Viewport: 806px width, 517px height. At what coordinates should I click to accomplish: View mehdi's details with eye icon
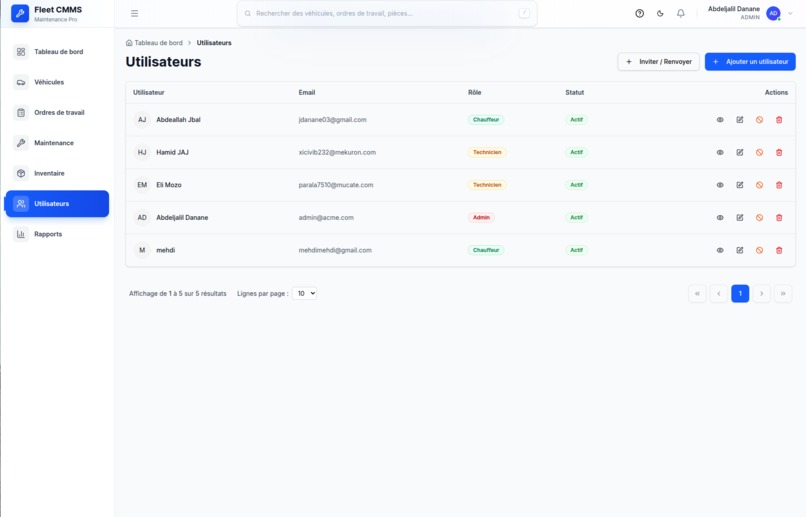[x=720, y=250]
